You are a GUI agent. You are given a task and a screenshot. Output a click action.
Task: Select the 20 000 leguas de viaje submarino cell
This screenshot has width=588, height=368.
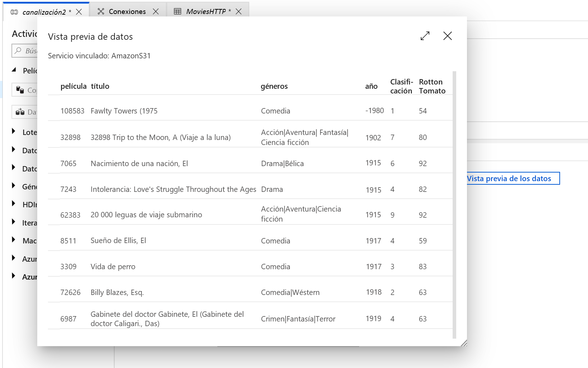[x=146, y=215]
